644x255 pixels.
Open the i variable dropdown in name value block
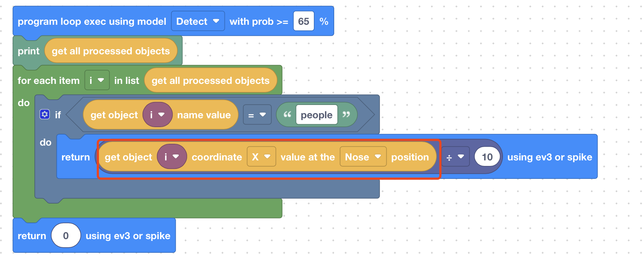[x=157, y=115]
